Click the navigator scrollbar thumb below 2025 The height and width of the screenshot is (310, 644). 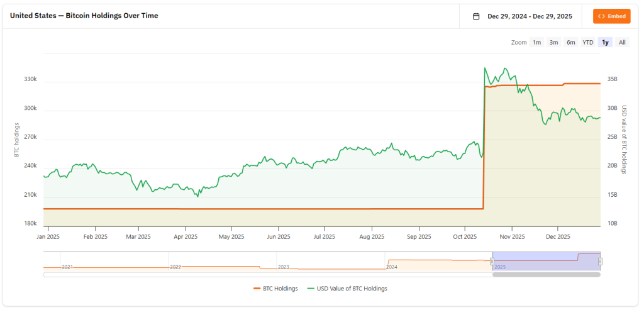[546, 274]
